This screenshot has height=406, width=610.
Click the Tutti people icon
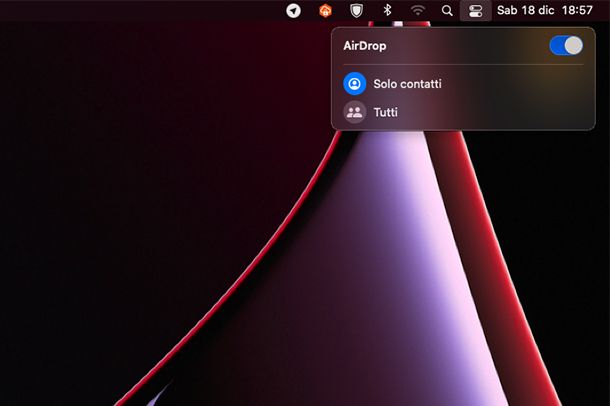point(354,112)
